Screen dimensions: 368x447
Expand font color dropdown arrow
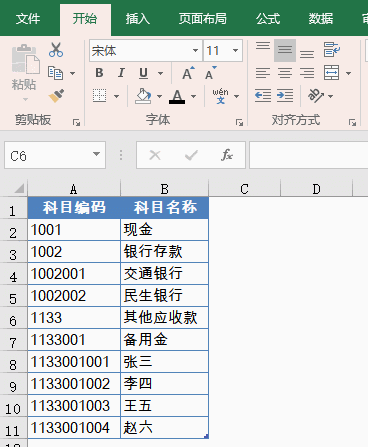click(x=193, y=96)
